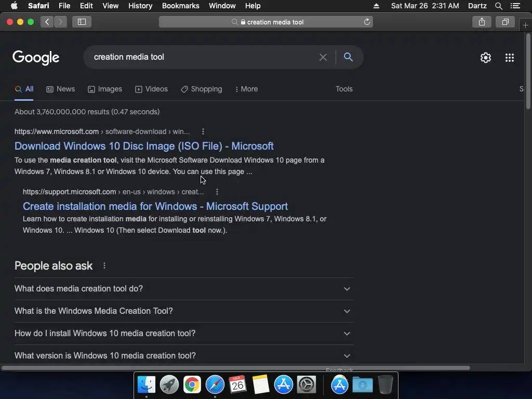Viewport: 532px width, 399px height.
Task: Open the Trash in the Dock
Action: [x=385, y=385]
